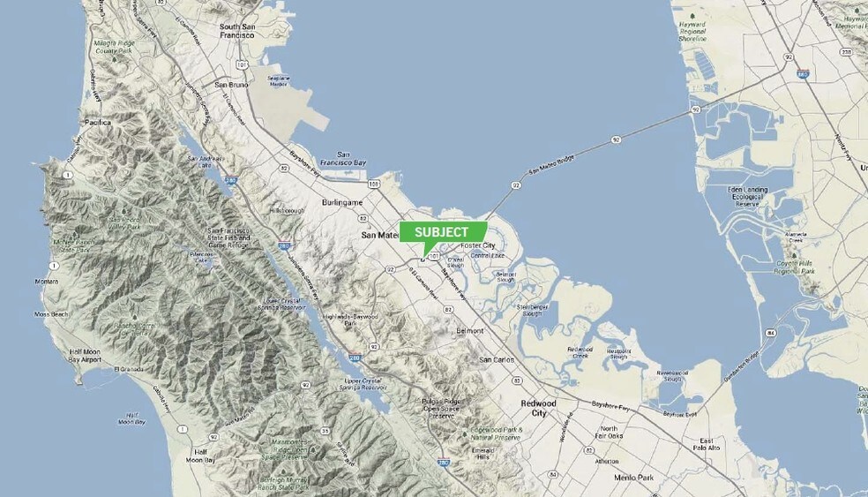Select the Route 84 shield near Dumbarton Bridge
The image size is (868, 497).
point(771,334)
